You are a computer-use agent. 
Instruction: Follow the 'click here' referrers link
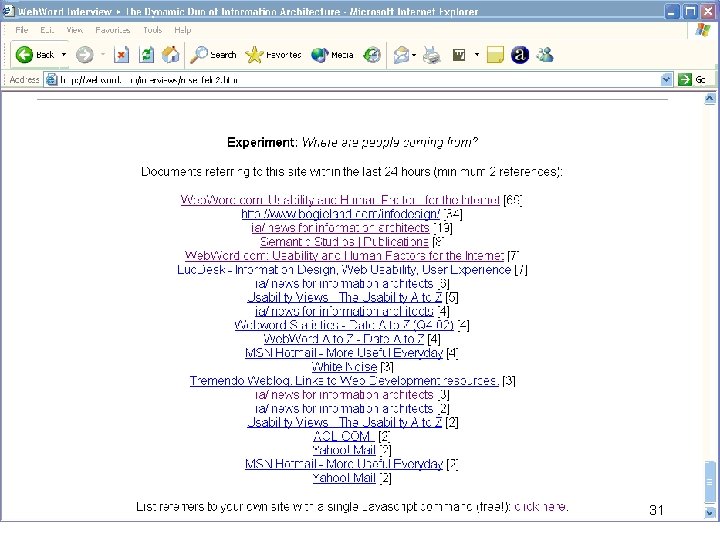click(541, 506)
